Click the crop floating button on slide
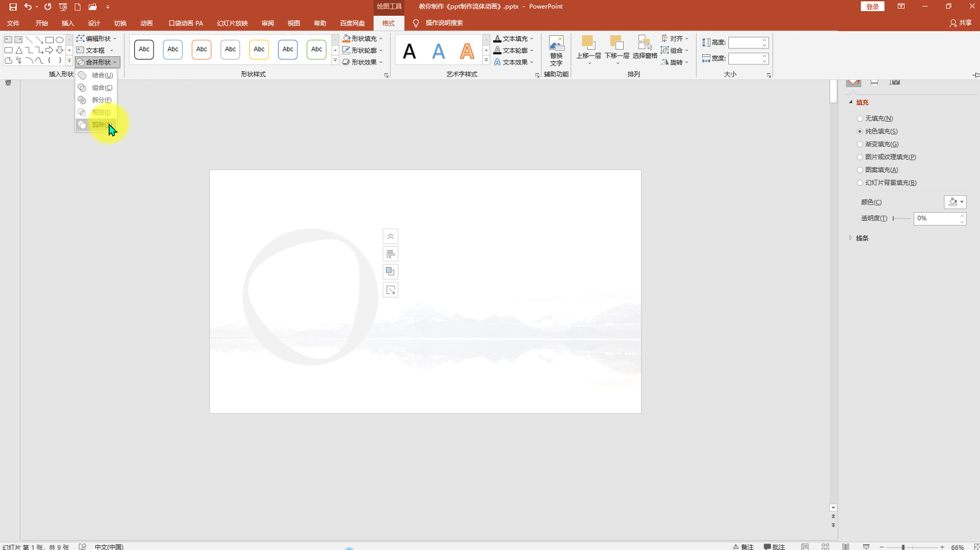The height and width of the screenshot is (550, 980). click(x=390, y=290)
